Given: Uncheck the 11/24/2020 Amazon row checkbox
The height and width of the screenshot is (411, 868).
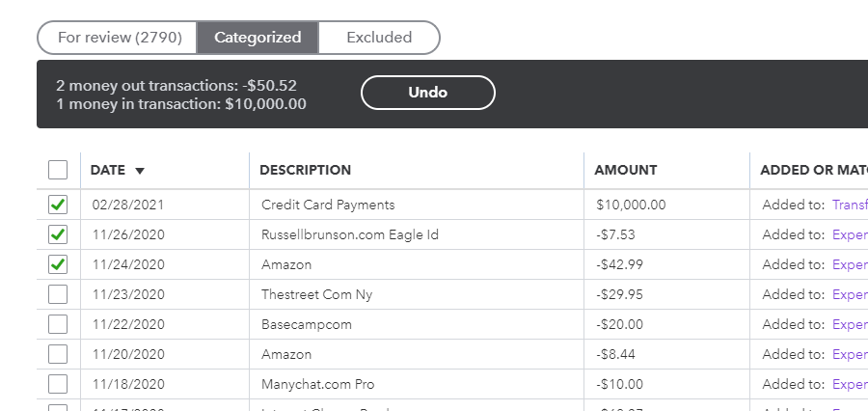Looking at the screenshot, I should (x=58, y=264).
